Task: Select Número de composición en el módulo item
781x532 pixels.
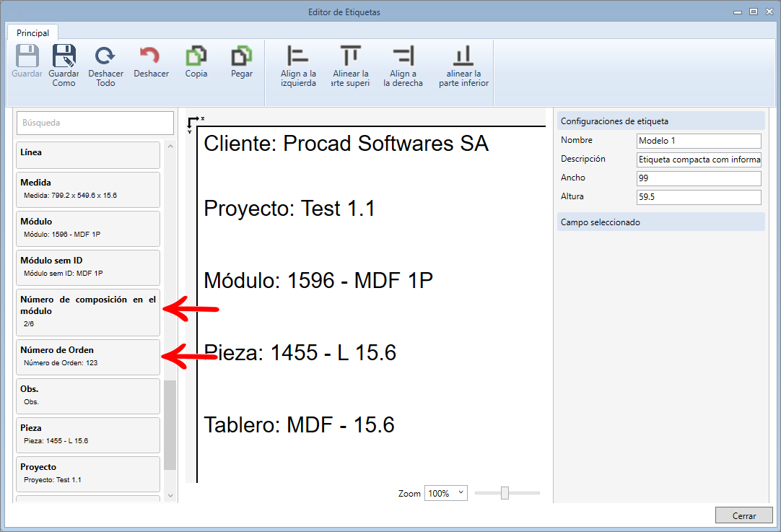Action: [88, 313]
